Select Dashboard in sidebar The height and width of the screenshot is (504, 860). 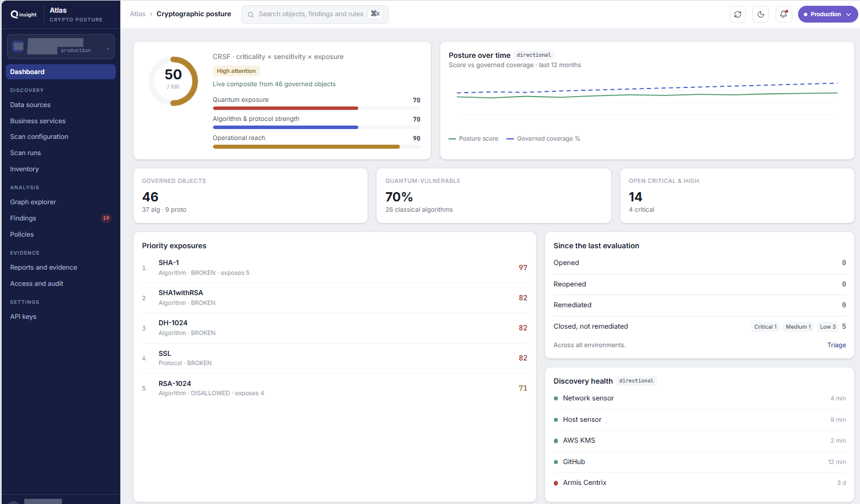click(x=61, y=72)
